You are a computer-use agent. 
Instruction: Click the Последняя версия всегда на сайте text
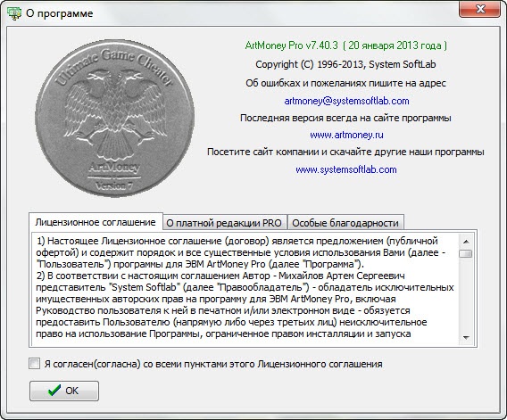(x=345, y=118)
